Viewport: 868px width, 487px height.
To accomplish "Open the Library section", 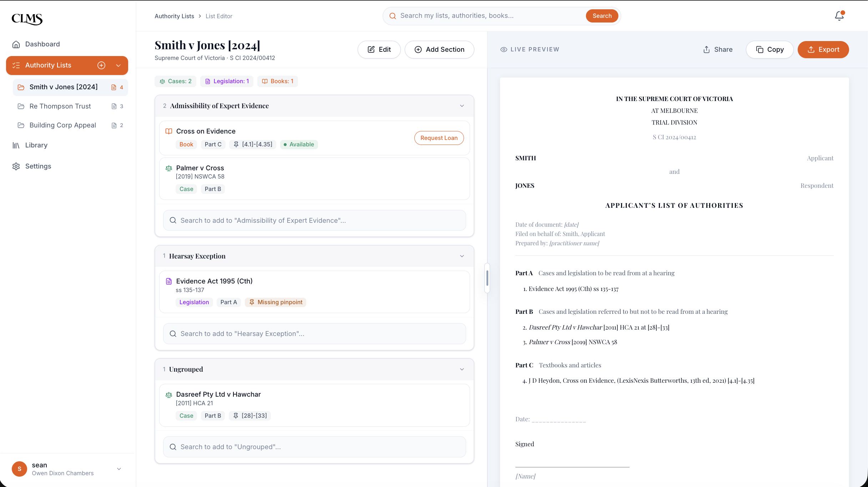I will coord(36,145).
